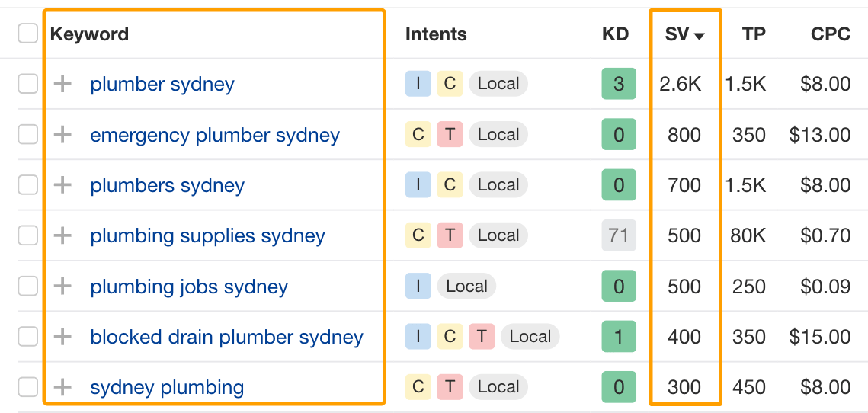Check the plumbing supplies sydney row checkbox
Image resolution: width=868 pixels, height=413 pixels.
[28, 235]
